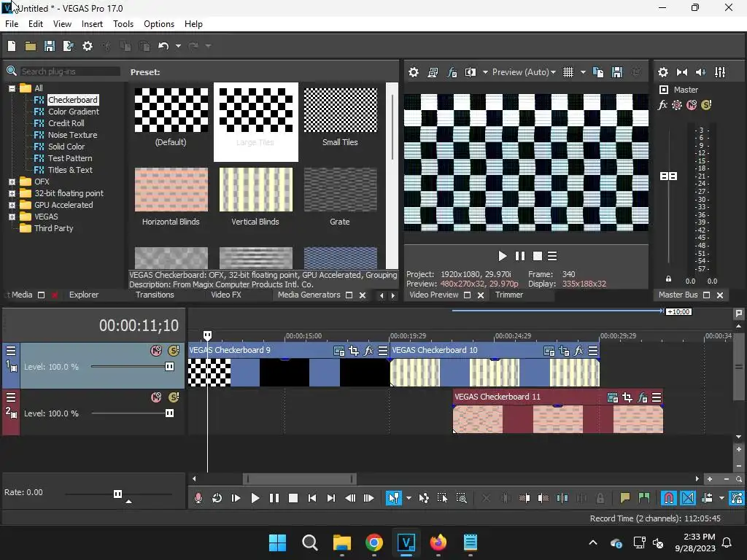
Task: Copy snapshot to clipboard in preview
Action: coord(598,72)
